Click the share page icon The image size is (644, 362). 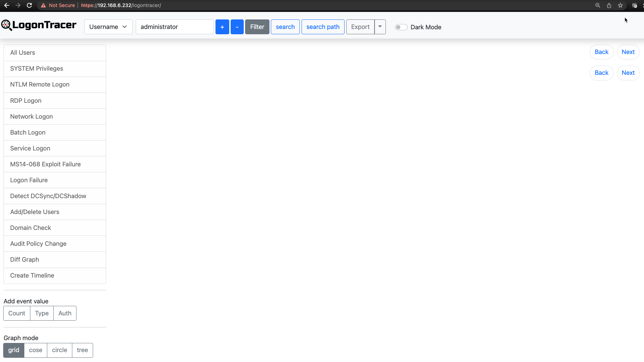(609, 5)
